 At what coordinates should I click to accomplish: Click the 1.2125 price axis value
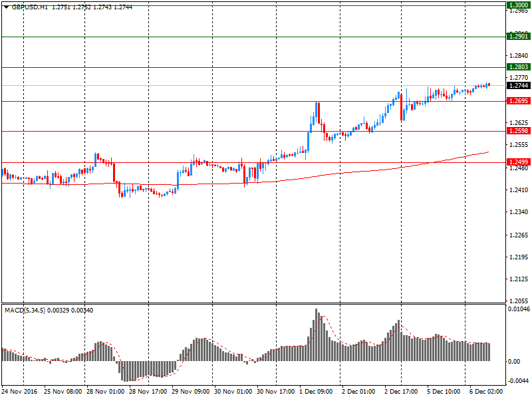point(519,279)
